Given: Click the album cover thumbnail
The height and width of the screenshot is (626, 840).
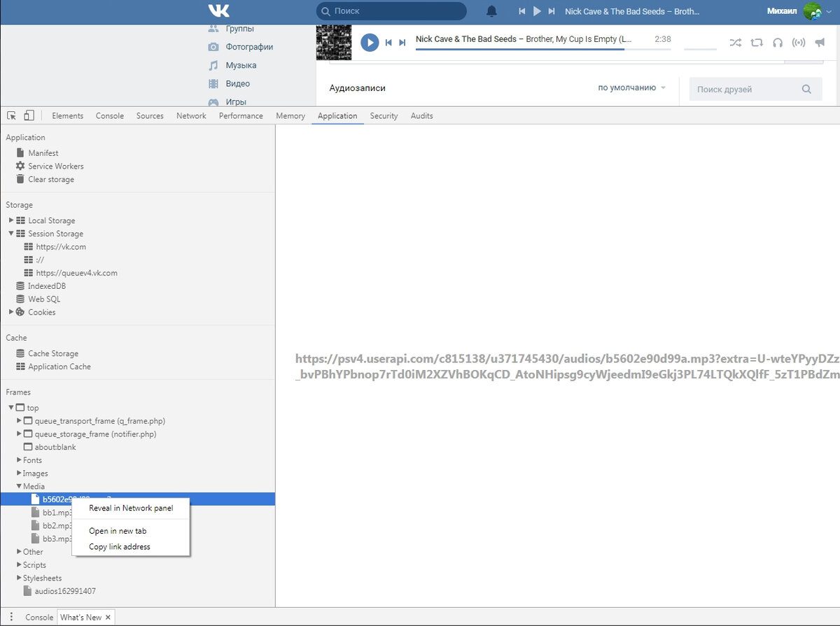Looking at the screenshot, I should pyautogui.click(x=334, y=43).
